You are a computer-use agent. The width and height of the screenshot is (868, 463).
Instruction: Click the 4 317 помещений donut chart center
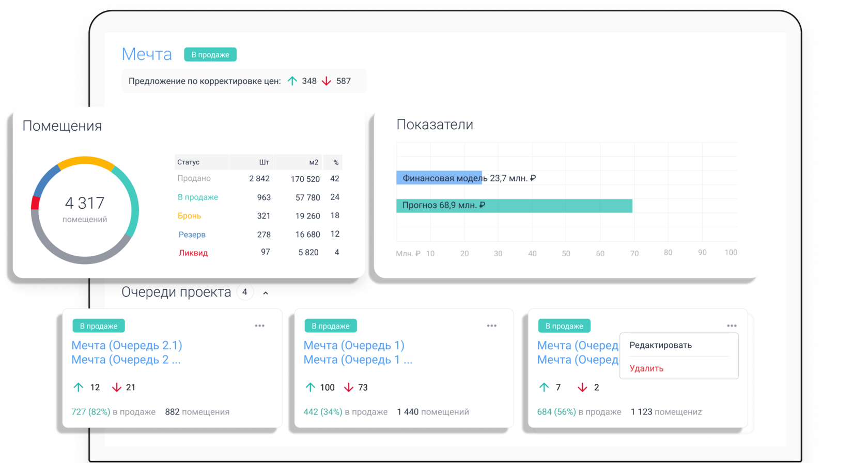point(85,209)
